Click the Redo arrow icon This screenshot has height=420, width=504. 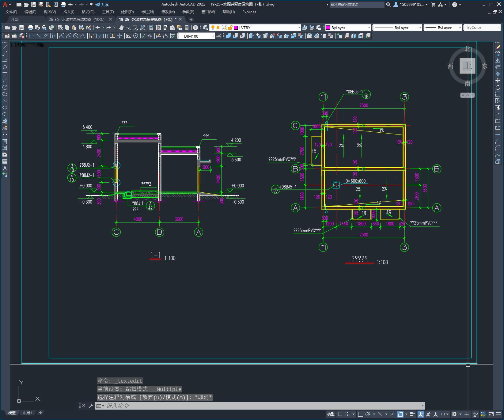[109, 28]
